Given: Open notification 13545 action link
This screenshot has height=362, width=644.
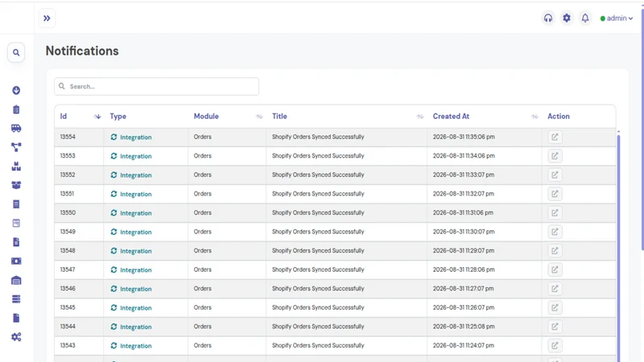Looking at the screenshot, I should [555, 307].
